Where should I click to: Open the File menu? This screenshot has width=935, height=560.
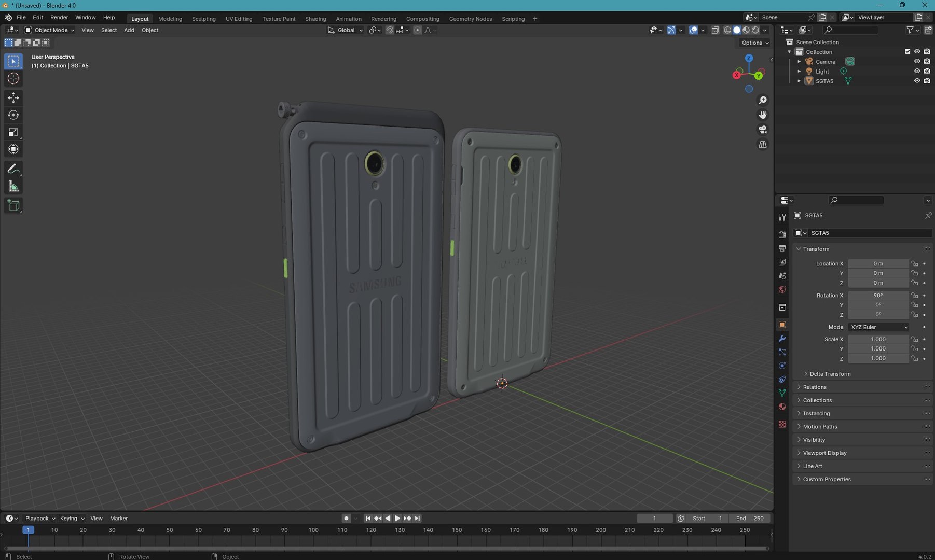coord(21,18)
